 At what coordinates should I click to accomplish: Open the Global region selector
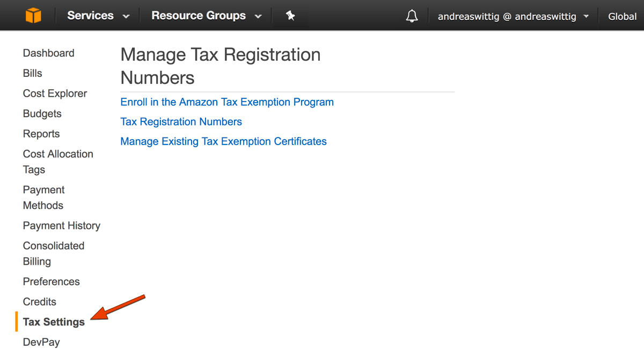click(x=622, y=16)
